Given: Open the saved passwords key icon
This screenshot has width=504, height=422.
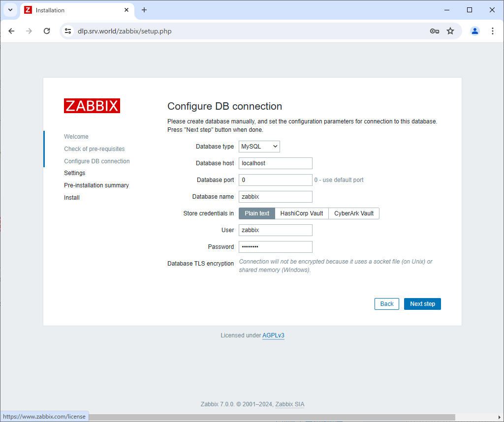Looking at the screenshot, I should 434,31.
